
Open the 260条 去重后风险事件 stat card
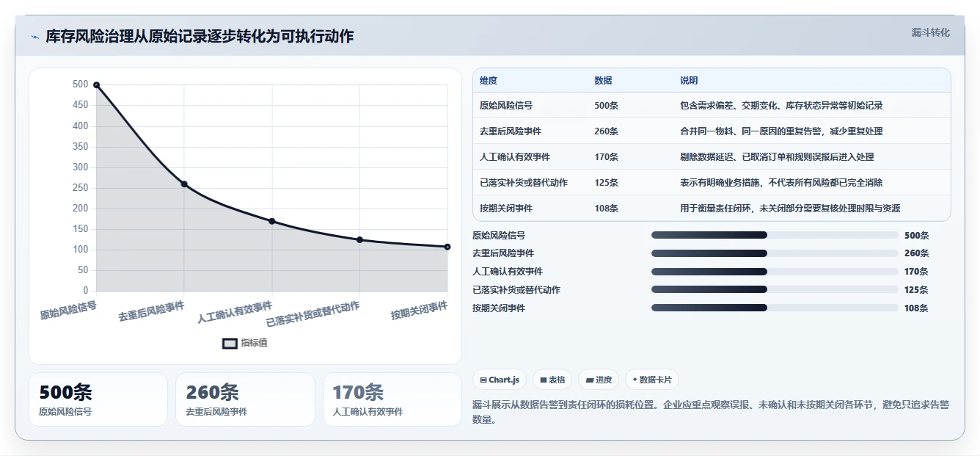(x=245, y=399)
